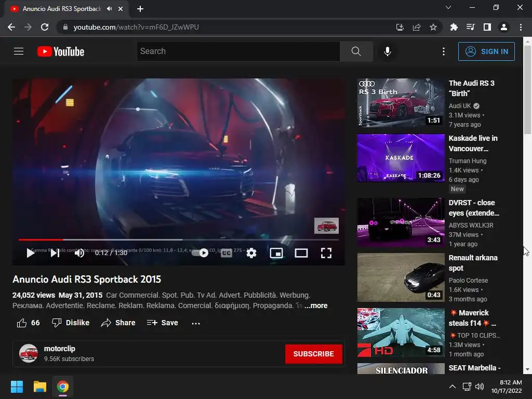
Task: Enter full screen mode
Action: (x=326, y=253)
